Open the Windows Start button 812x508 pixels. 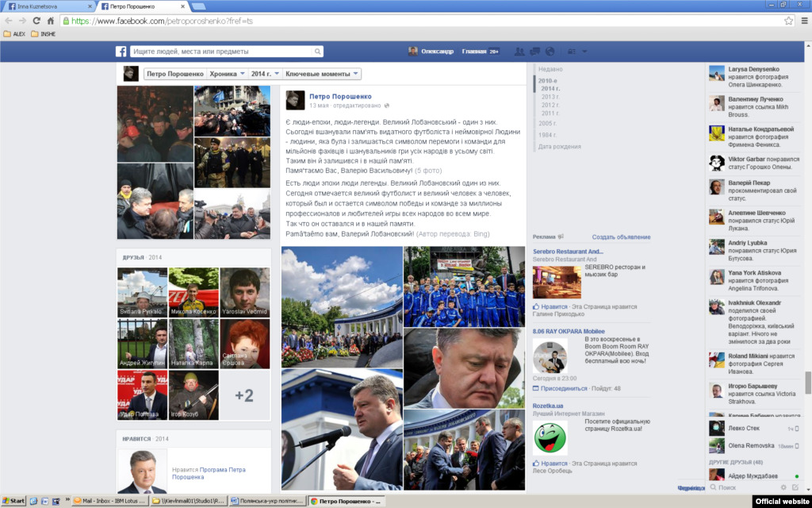click(x=13, y=501)
